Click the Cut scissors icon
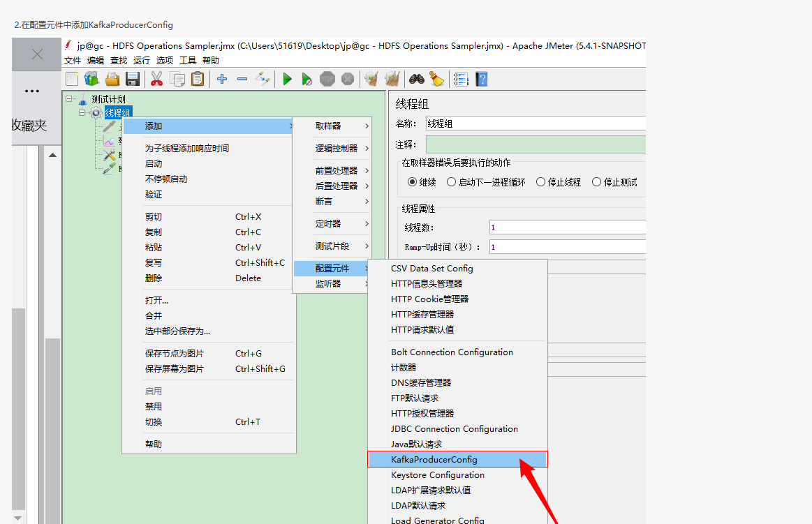812x524 pixels. pos(156,79)
